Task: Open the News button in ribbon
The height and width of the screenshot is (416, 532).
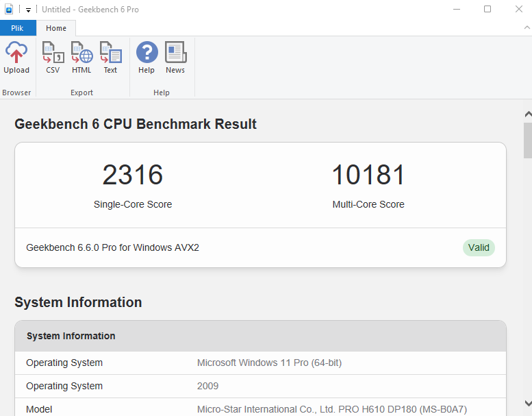Action: pos(175,58)
